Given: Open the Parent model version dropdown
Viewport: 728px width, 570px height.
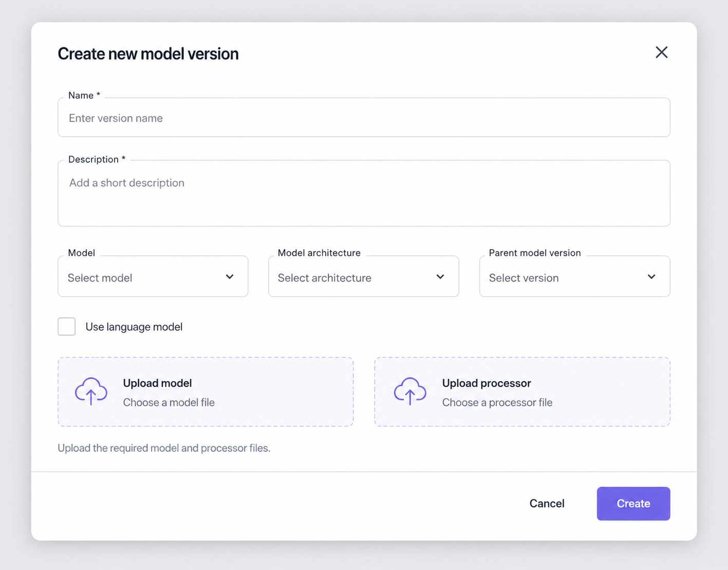Looking at the screenshot, I should (x=574, y=277).
